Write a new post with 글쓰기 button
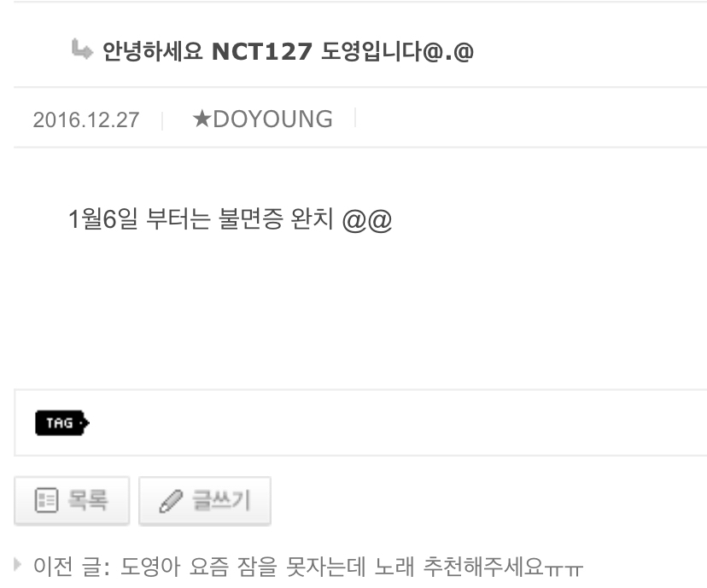707x588 pixels. (x=205, y=501)
